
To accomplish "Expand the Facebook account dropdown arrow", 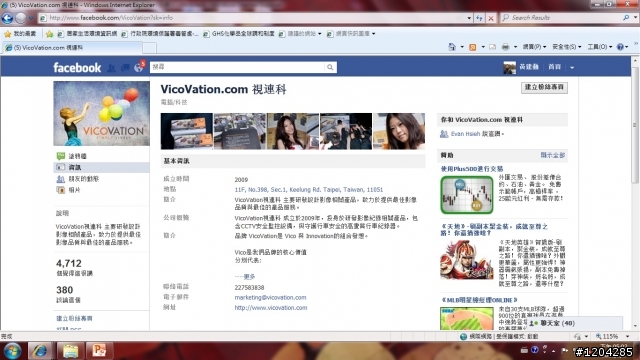I will 572,68.
